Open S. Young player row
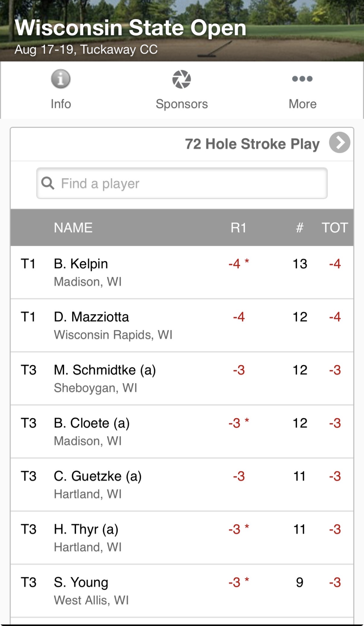Screen dimensions: 364x626 coord(182,591)
